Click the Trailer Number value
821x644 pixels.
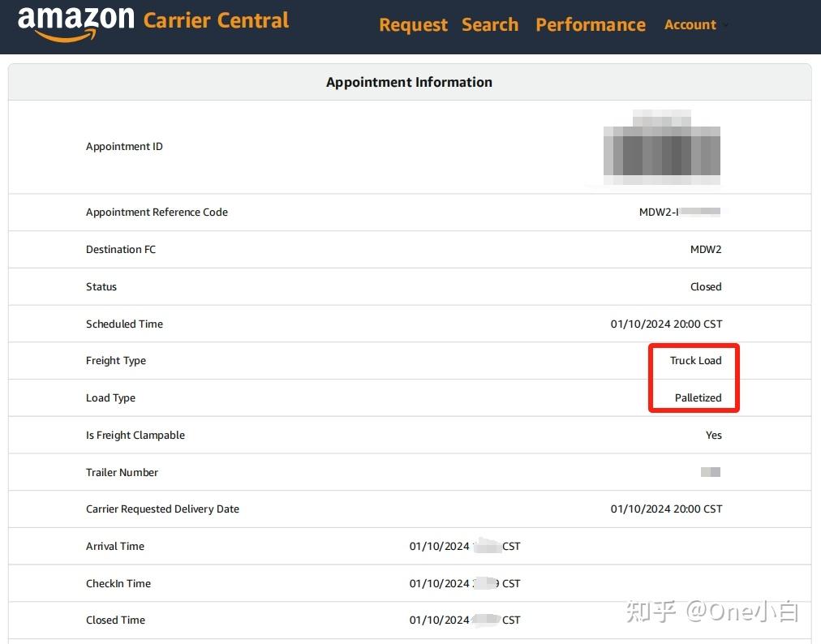coord(711,472)
